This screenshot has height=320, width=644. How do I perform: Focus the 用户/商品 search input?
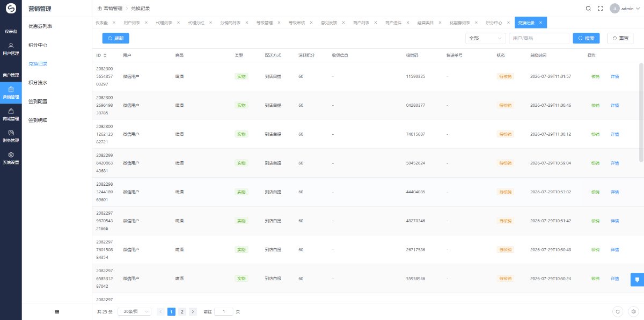pos(539,38)
